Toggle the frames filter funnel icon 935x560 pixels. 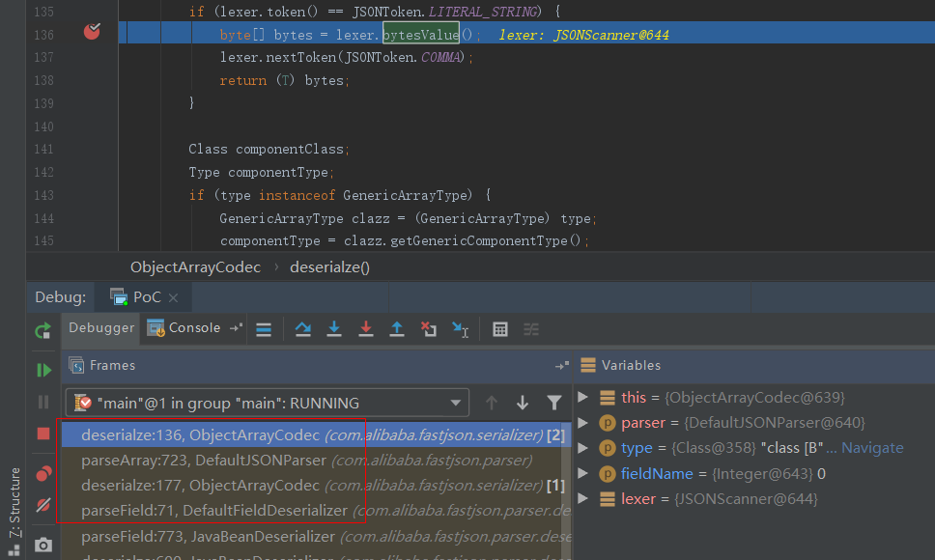pyautogui.click(x=553, y=403)
